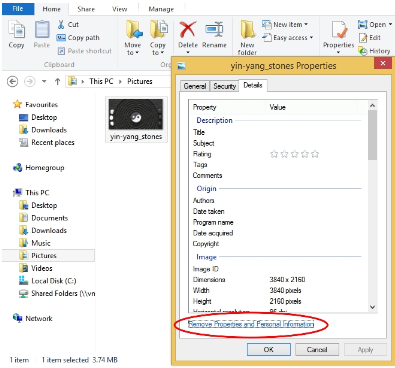Select Videos folder in navigation pane
This screenshot has width=395, height=368.
tap(36, 268)
